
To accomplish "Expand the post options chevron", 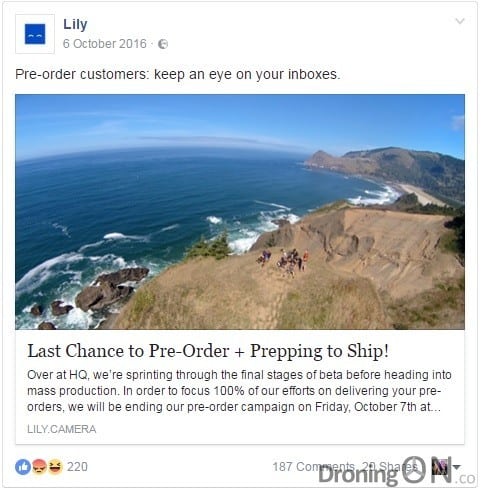I will [460, 21].
